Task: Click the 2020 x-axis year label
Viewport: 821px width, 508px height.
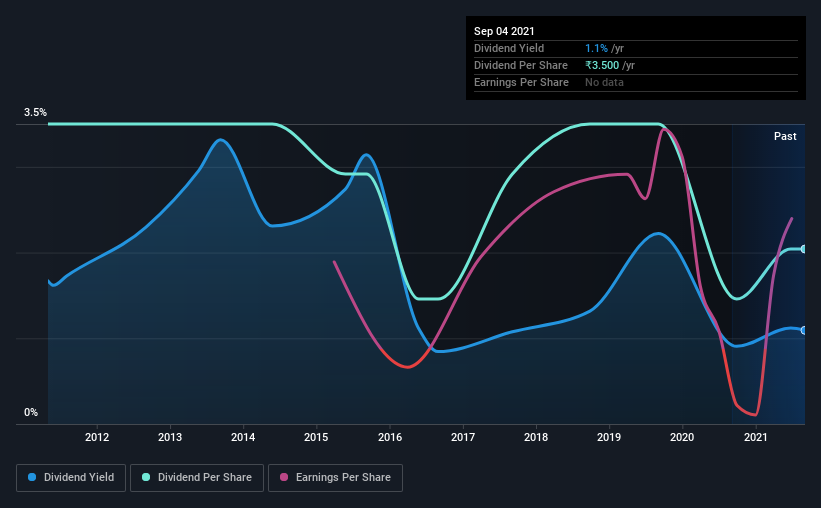Action: (682, 437)
